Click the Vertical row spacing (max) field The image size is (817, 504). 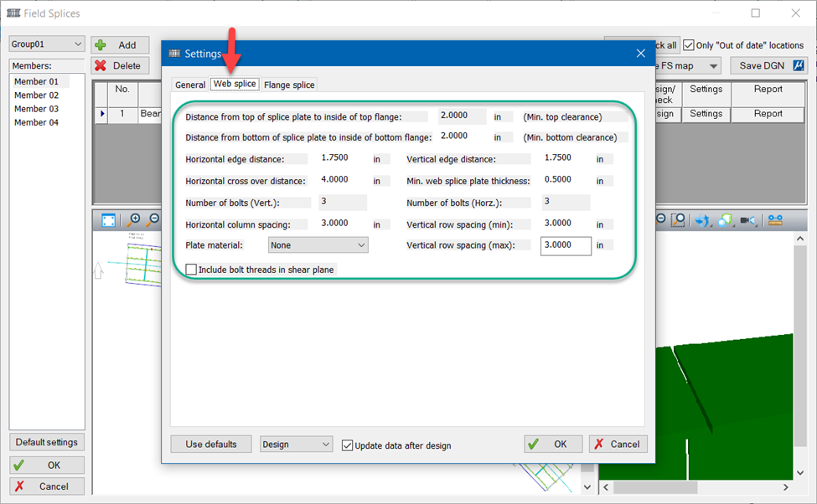click(x=566, y=245)
